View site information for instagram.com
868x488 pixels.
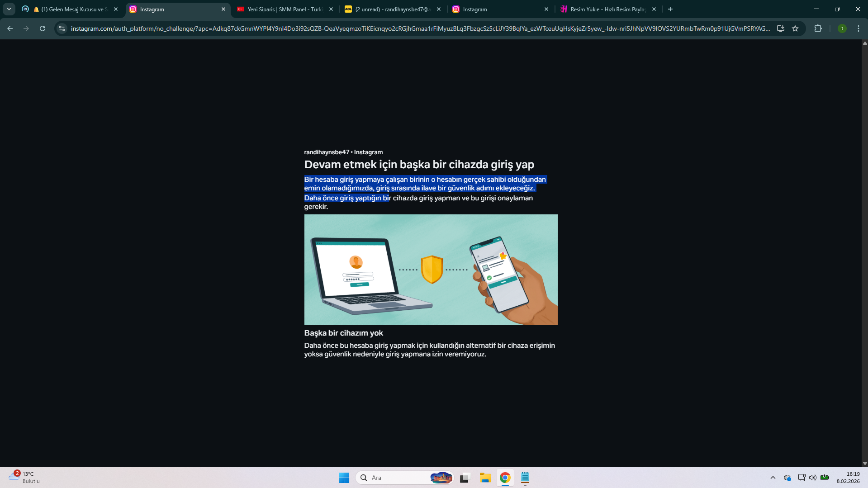[62, 28]
